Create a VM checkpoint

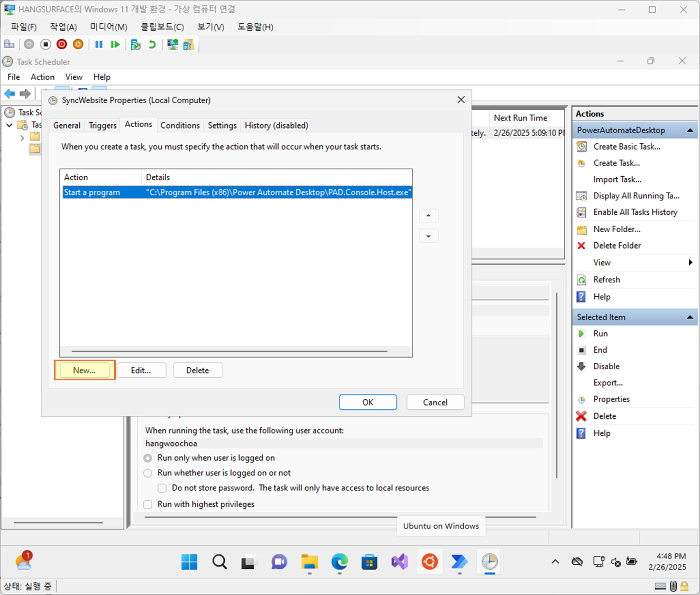136,44
